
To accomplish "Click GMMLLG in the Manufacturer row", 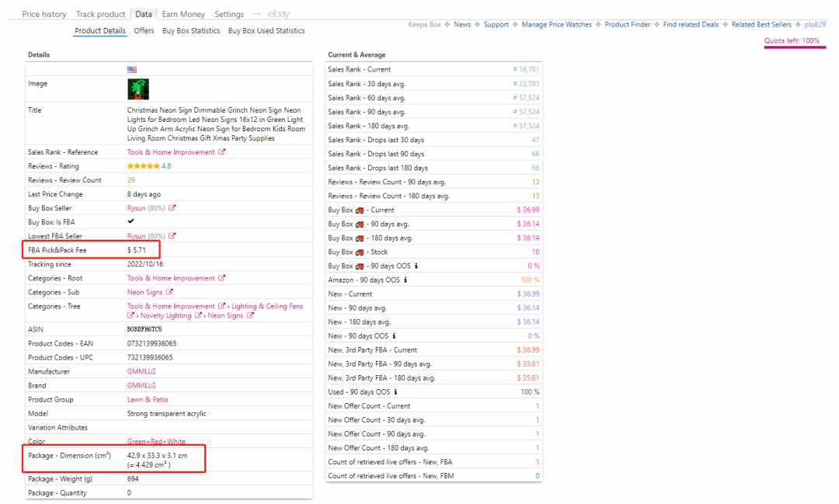I will 141,371.
